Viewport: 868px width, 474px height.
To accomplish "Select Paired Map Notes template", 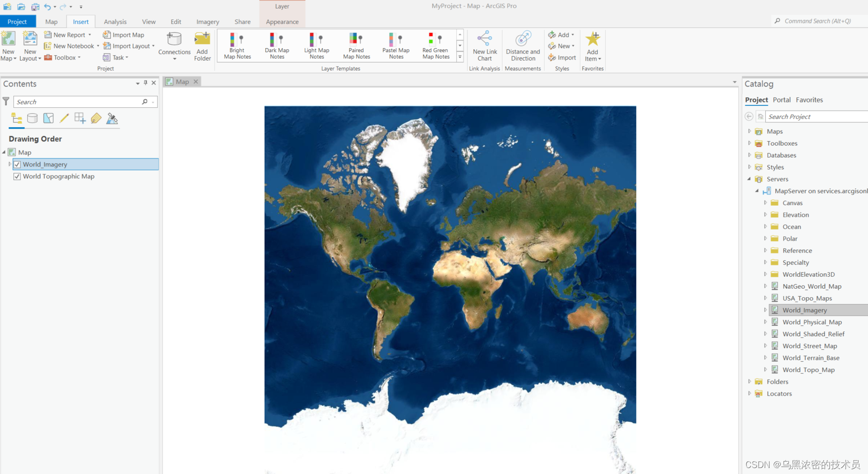I will click(357, 46).
